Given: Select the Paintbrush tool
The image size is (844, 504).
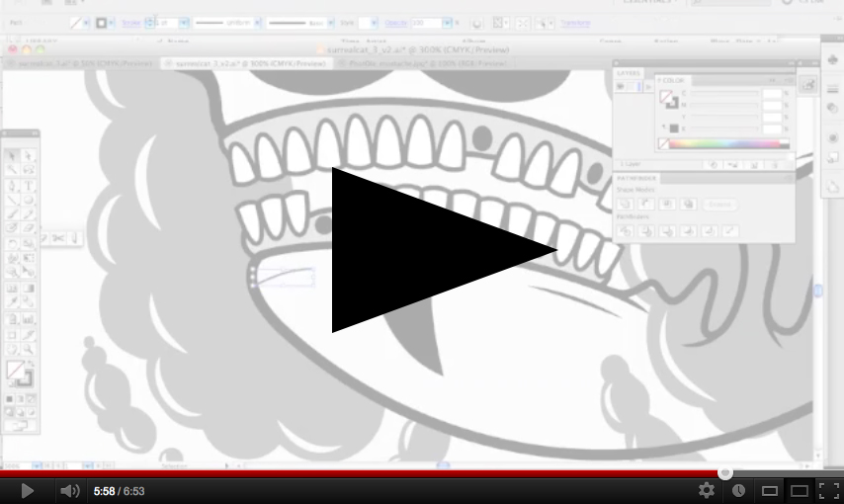Looking at the screenshot, I should tap(12, 214).
